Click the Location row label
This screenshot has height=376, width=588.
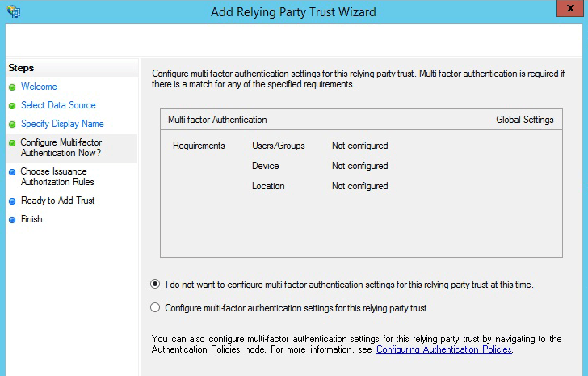tap(268, 186)
